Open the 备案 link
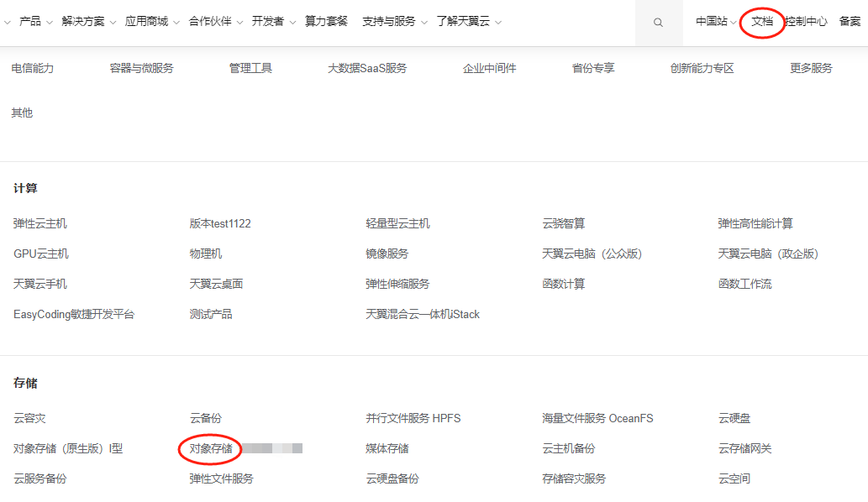Image resolution: width=868 pixels, height=502 pixels. tap(850, 22)
